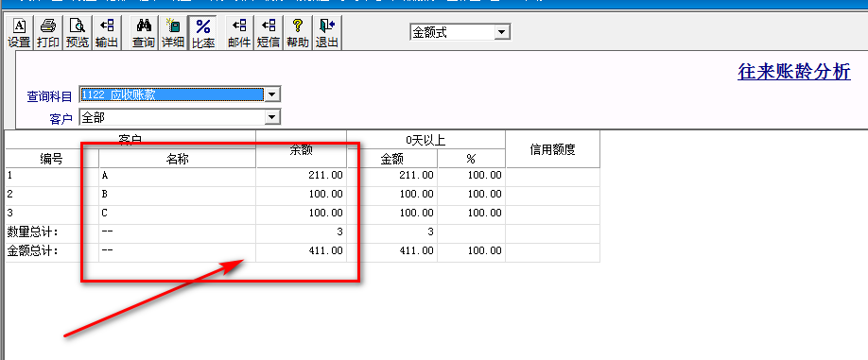
Task: Toggle the 比率 percent button
Action: (202, 33)
